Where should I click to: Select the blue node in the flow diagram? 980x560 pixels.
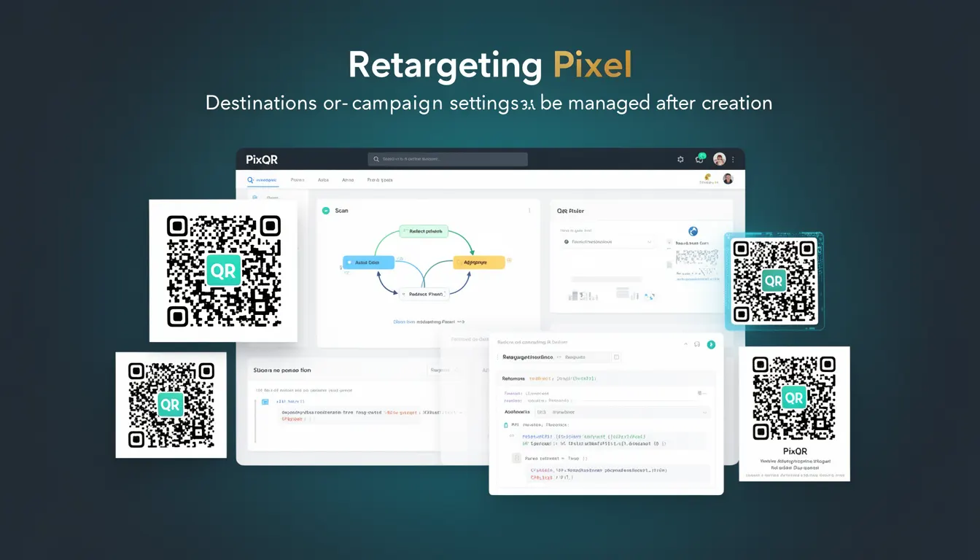pos(368,262)
